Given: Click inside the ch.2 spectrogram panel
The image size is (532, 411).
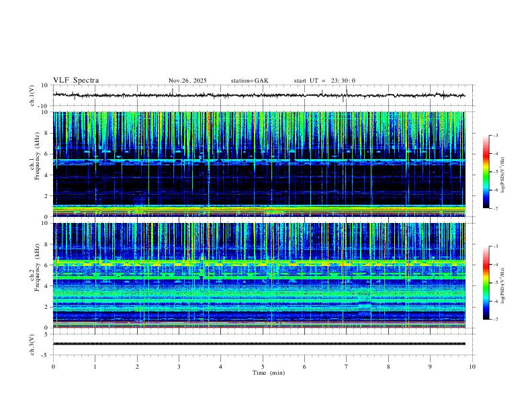Looking at the screenshot, I should 259,275.
